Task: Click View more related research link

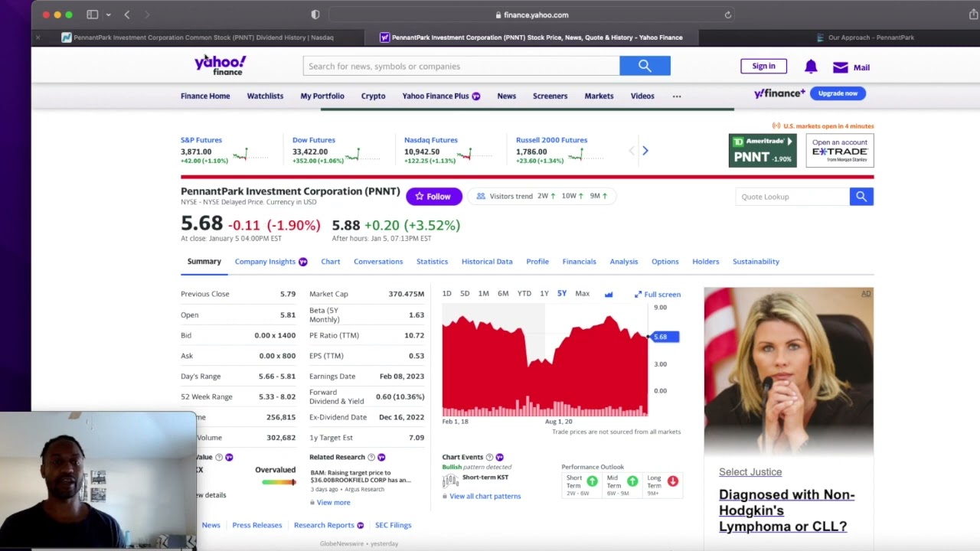Action: tap(333, 503)
